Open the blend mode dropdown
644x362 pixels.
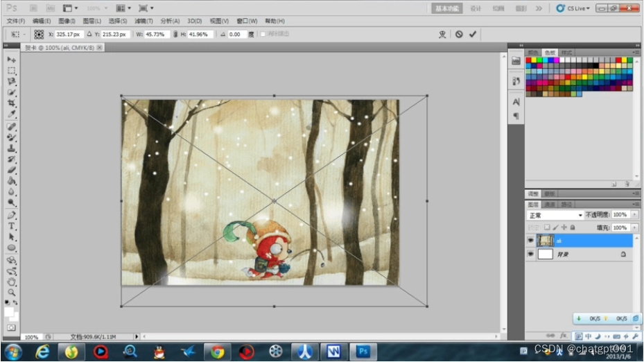tap(555, 215)
